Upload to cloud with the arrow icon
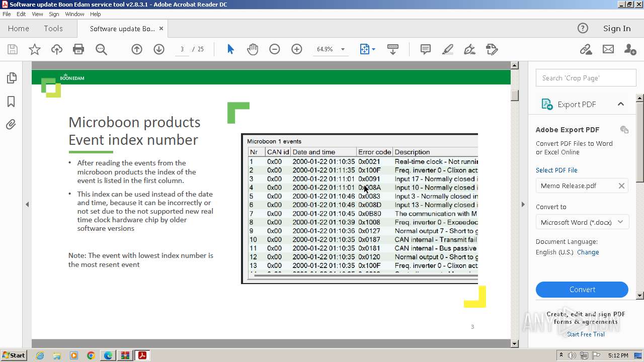Image resolution: width=644 pixels, height=362 pixels. click(x=57, y=49)
